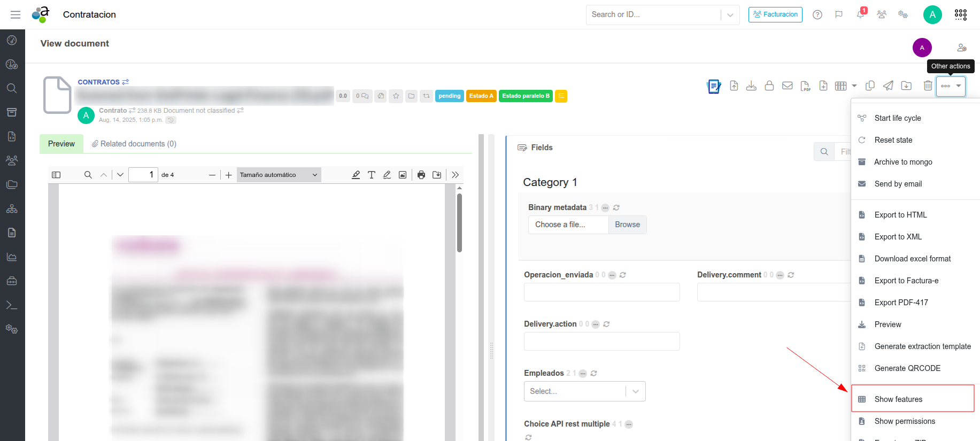Toggle the PDF viewer sidebar

pyautogui.click(x=56, y=175)
